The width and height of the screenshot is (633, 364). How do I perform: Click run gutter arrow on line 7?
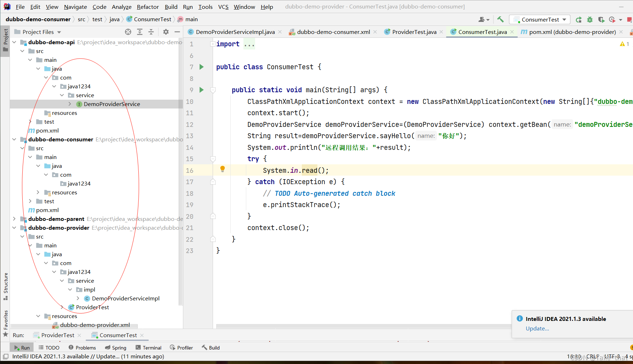click(201, 67)
